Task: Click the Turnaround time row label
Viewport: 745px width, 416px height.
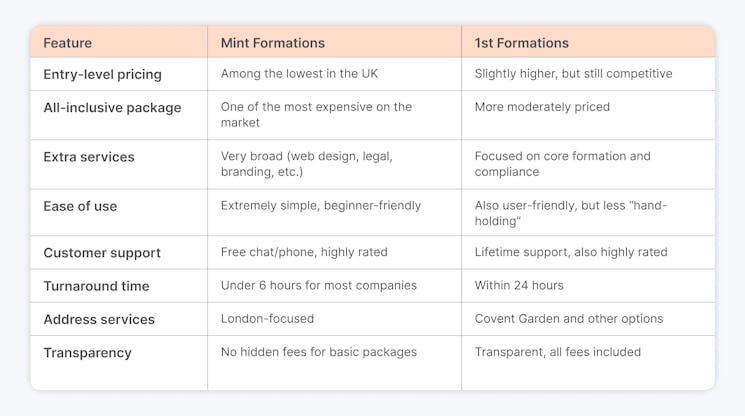Action: coord(96,286)
